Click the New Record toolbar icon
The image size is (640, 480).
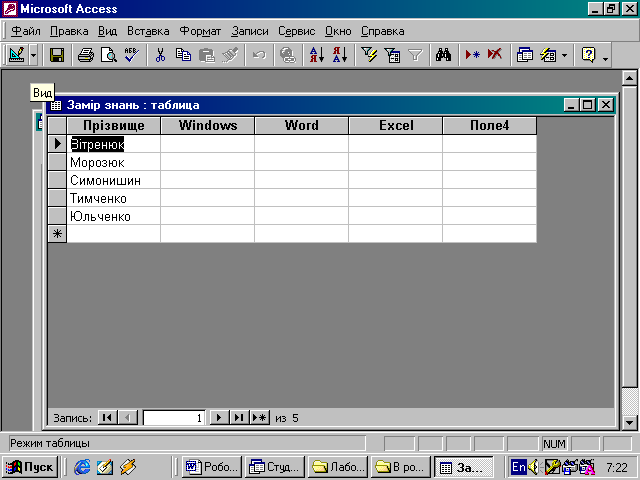click(x=473, y=55)
